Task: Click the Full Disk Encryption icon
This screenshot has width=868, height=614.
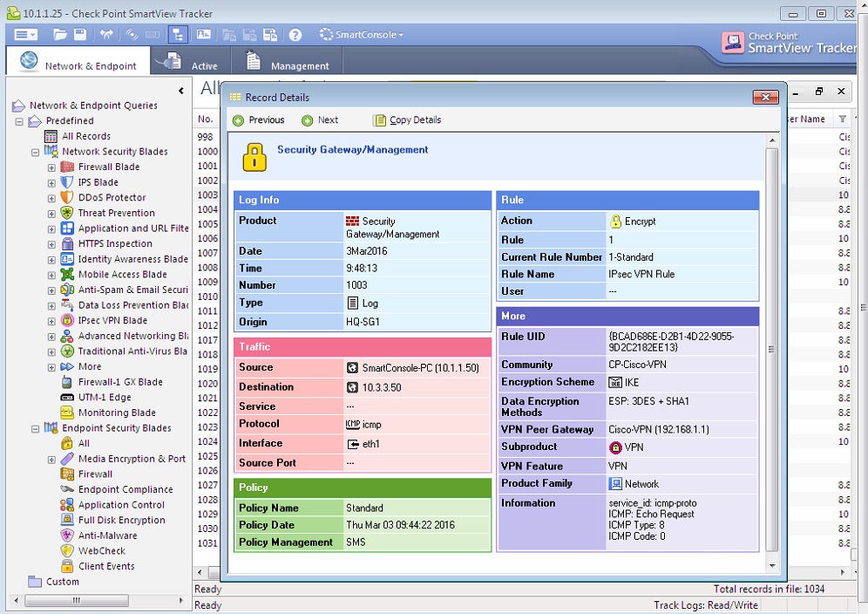Action: pyautogui.click(x=67, y=520)
